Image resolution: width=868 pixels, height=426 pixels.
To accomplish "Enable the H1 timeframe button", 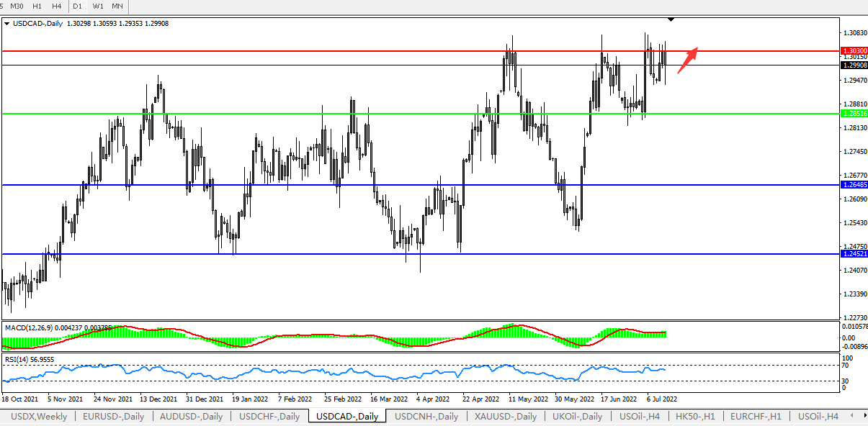I will click(x=37, y=6).
